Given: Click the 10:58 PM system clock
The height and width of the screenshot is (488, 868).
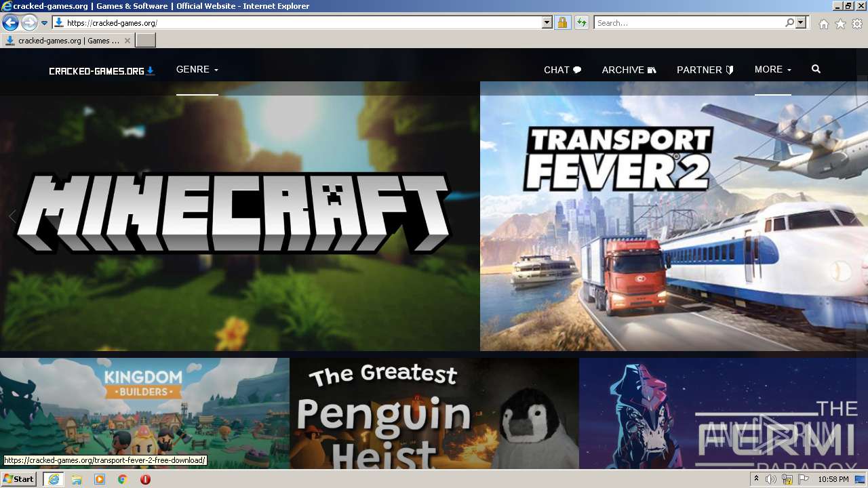Looking at the screenshot, I should (833, 479).
